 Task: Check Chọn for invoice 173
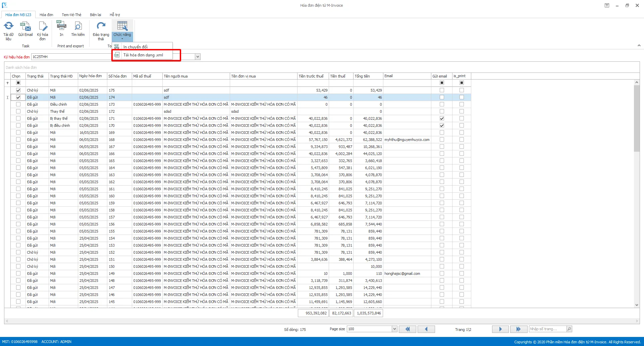click(18, 104)
